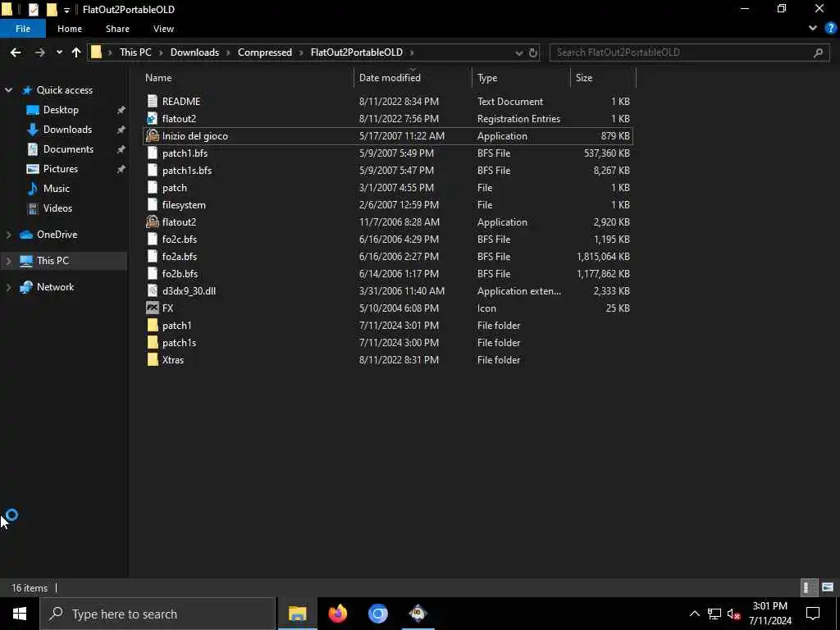Click Compressed in the address breadcrumb
Viewport: 840px width, 630px height.
click(265, 52)
